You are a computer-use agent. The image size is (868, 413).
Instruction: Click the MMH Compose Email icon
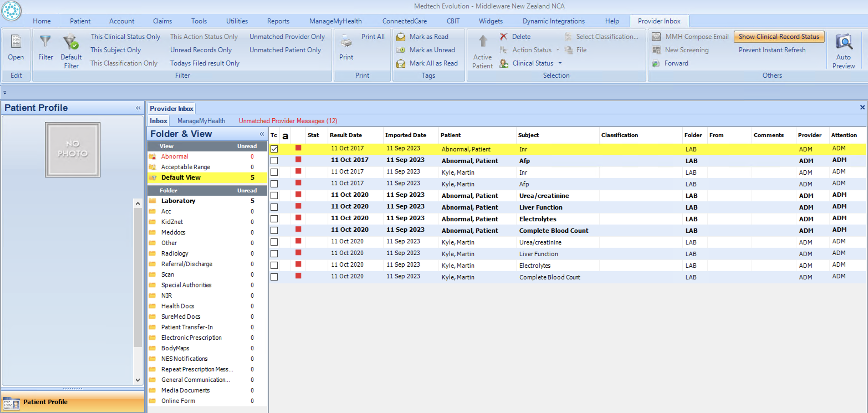[657, 37]
